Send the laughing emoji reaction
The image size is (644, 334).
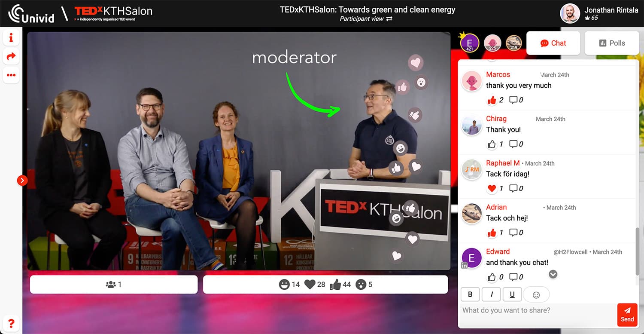pyautogui.click(x=284, y=285)
